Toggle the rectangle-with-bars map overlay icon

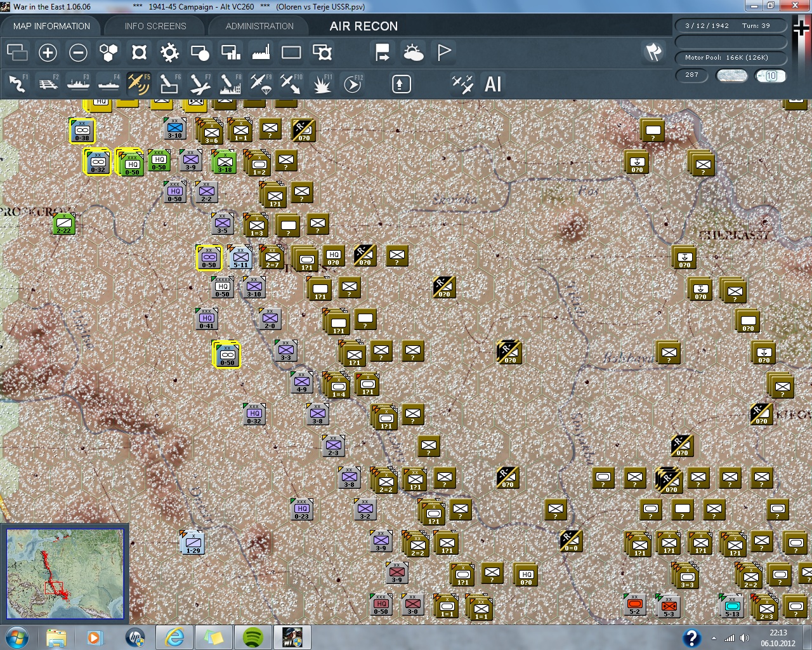pos(230,52)
